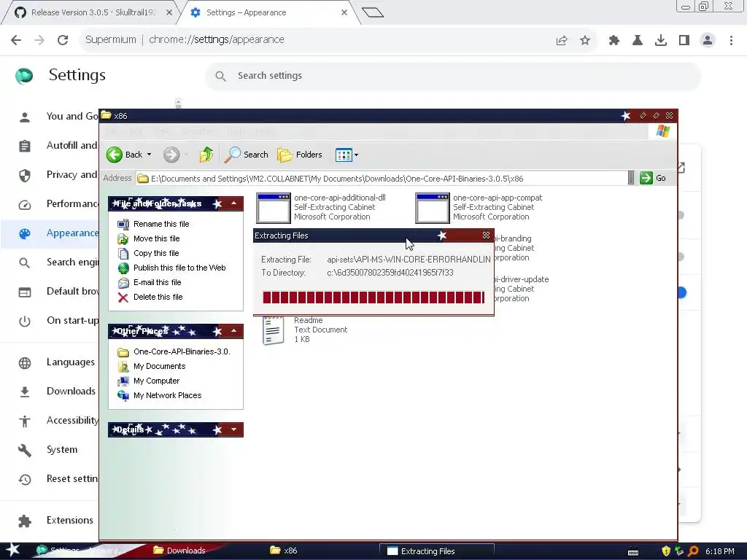This screenshot has width=747, height=560.
Task: Open a new browser tab
Action: [373, 12]
